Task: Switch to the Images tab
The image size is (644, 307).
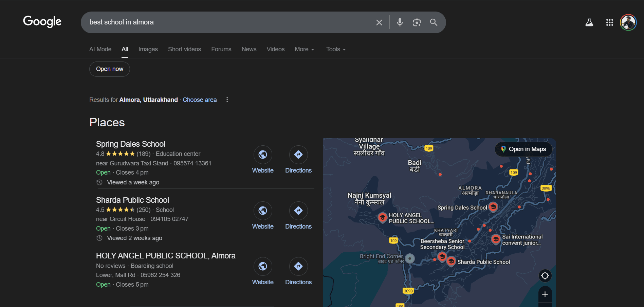Action: pyautogui.click(x=148, y=49)
